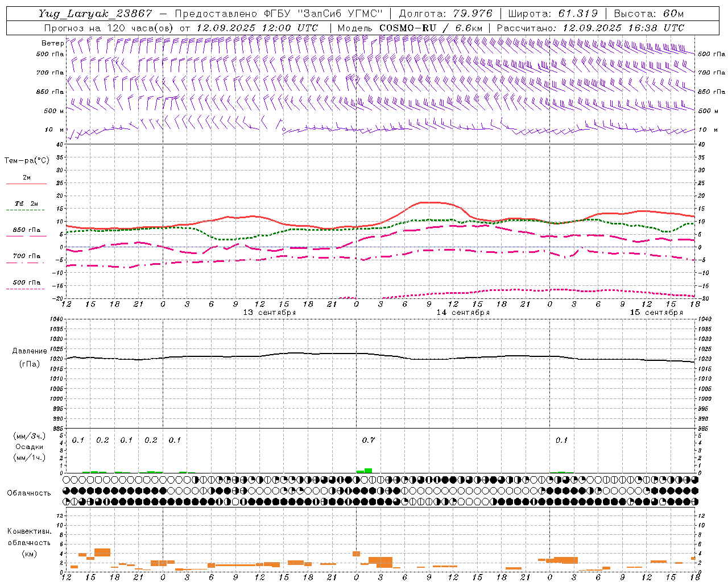Click the 13 сентября date label
Image resolution: width=728 pixels, height=582 pixels.
pos(270,313)
